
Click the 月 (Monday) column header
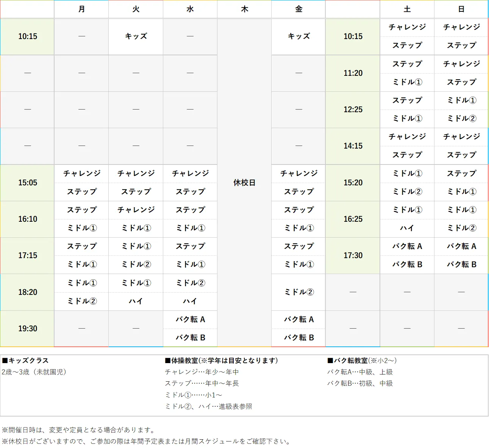(x=81, y=9)
